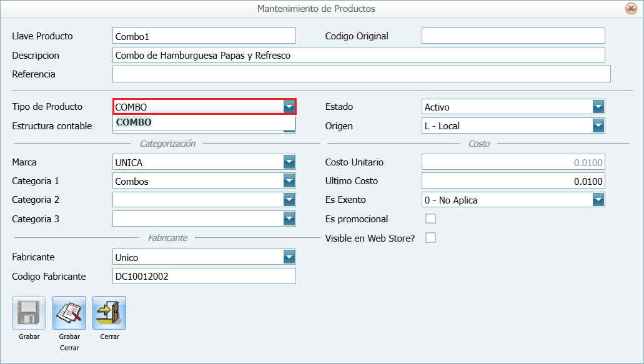Viewport: 644px width, 364px height.
Task: Open the Marca dropdown
Action: 289,162
